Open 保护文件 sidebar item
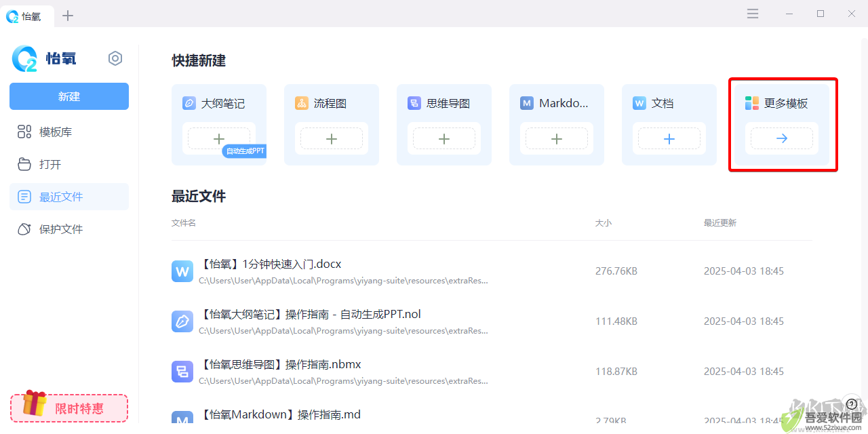 click(x=69, y=229)
